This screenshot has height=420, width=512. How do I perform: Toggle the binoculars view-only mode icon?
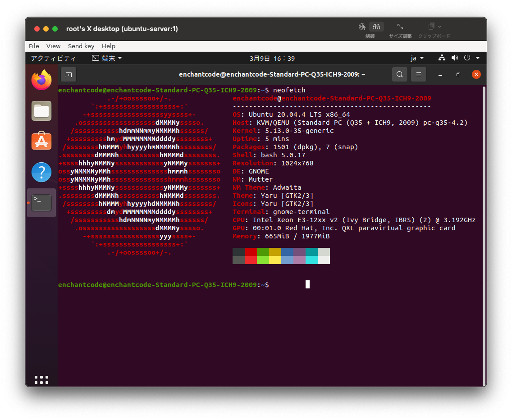[x=376, y=27]
